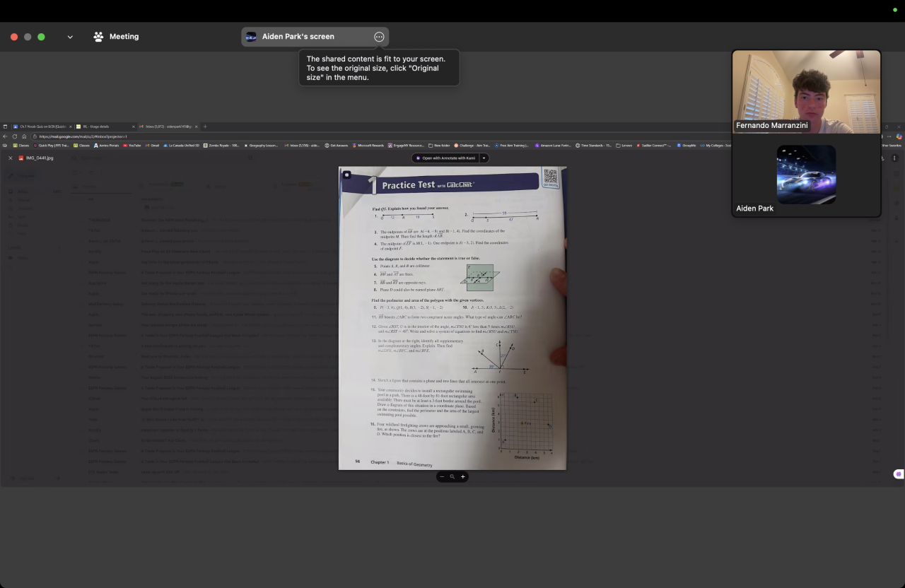Open the Copilot icon in browser toolbar
Screen dimensions: 905x588
pyautogui.click(x=899, y=136)
